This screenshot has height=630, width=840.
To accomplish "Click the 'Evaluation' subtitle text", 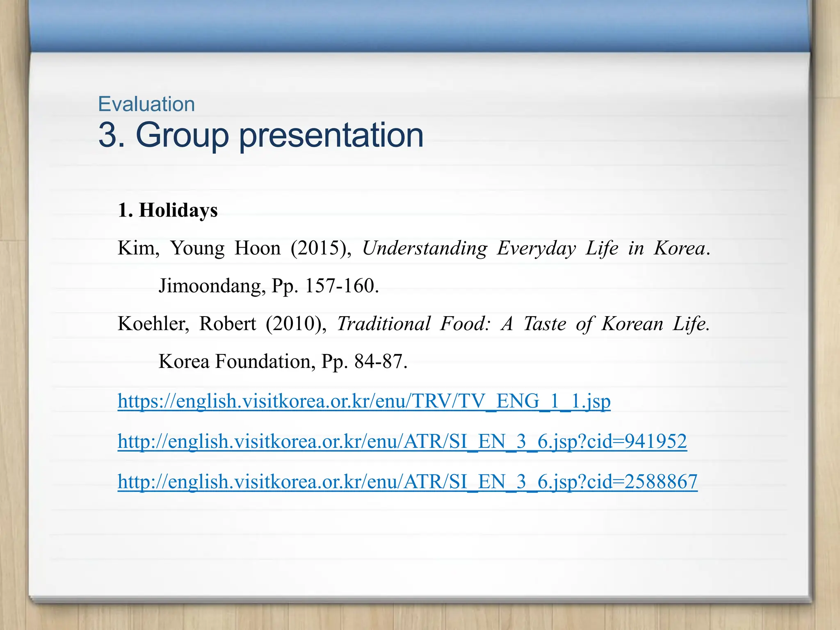I will pos(146,104).
